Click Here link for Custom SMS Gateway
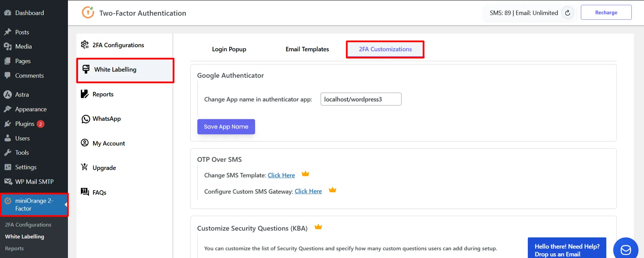Viewport: 644px width, 258px height. coord(308,191)
